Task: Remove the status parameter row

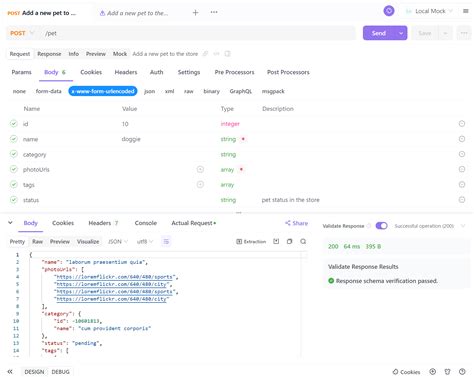Action: [x=462, y=200]
